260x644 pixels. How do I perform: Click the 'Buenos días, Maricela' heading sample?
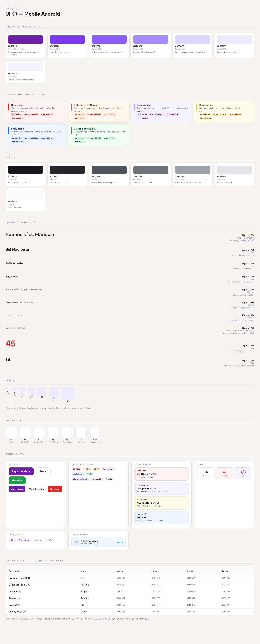[30, 234]
